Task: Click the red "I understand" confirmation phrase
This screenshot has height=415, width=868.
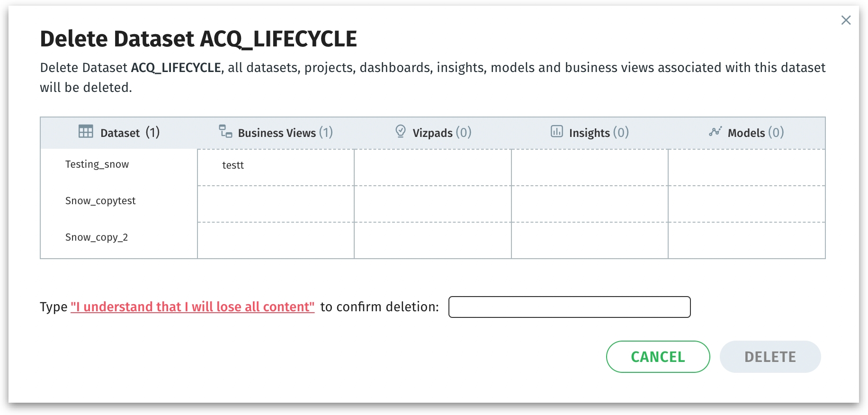Action: pos(192,307)
